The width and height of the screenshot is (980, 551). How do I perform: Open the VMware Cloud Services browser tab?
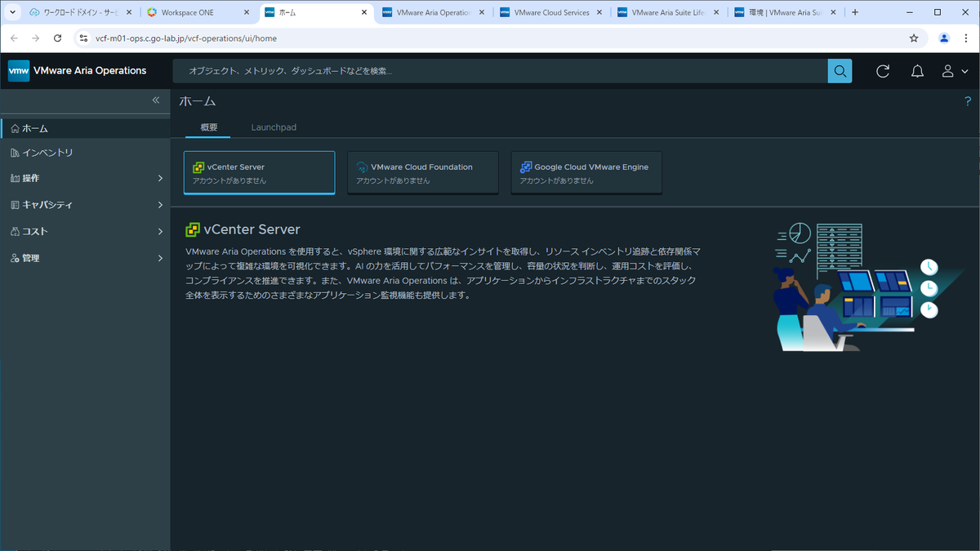coord(552,13)
